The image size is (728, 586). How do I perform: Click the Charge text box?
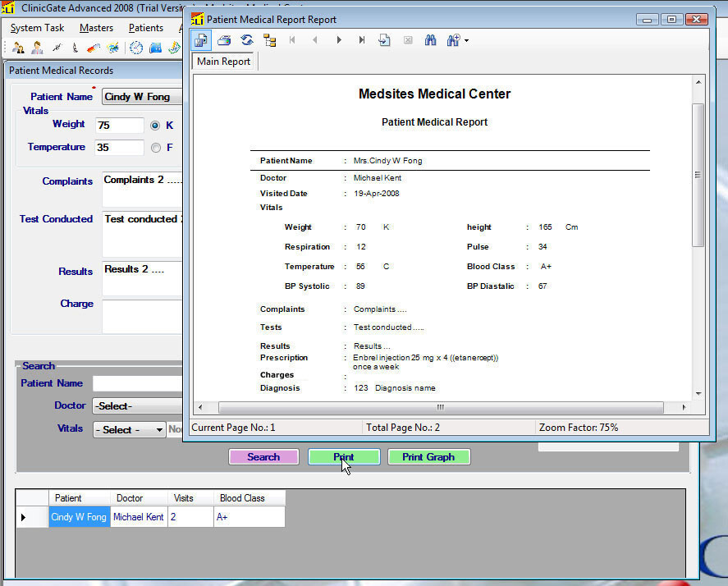click(x=142, y=317)
